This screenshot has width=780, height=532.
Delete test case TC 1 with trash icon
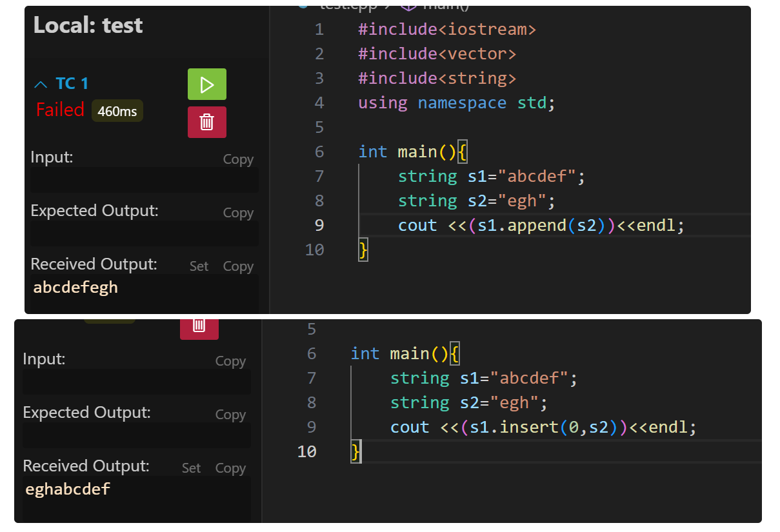click(206, 122)
